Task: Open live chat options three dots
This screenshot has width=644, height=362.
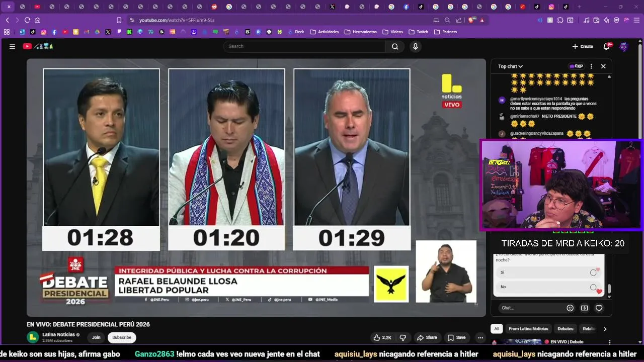Action: pyautogui.click(x=591, y=66)
